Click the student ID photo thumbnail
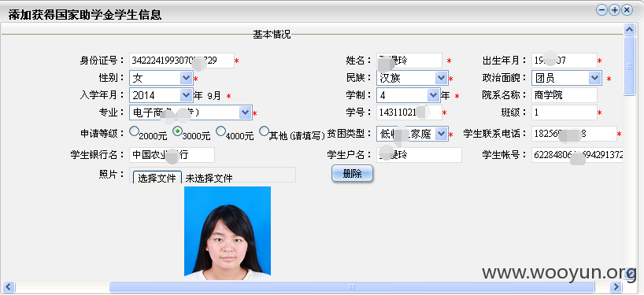This screenshot has width=644, height=295. [x=227, y=233]
